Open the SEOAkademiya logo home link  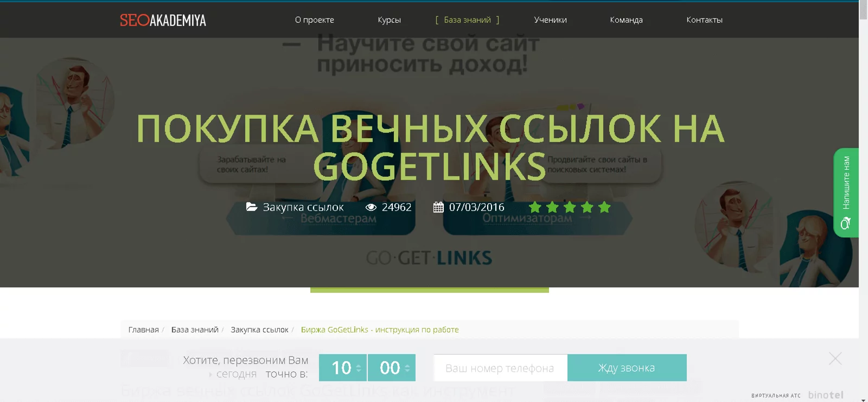click(163, 20)
